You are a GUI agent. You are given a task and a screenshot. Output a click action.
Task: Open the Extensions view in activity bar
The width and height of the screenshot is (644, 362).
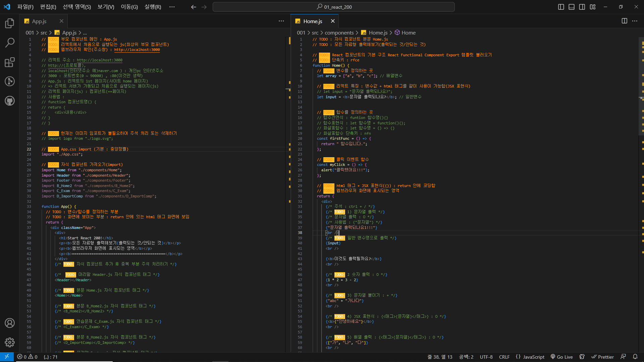pos(10,62)
